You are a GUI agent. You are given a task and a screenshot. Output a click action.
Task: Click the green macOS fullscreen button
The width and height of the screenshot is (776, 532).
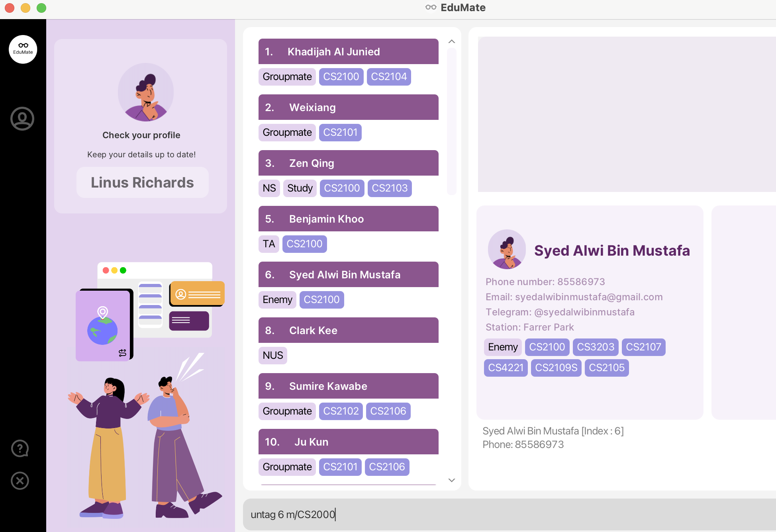click(41, 8)
